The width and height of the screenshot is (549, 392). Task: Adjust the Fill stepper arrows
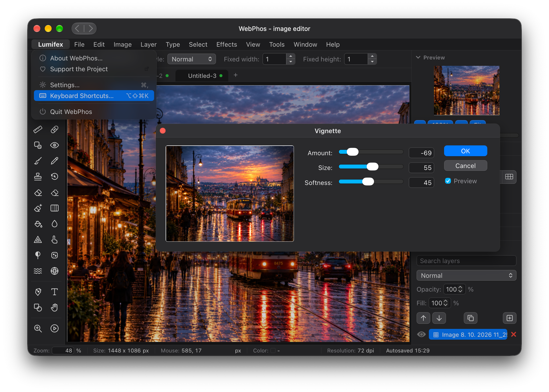pyautogui.click(x=446, y=303)
